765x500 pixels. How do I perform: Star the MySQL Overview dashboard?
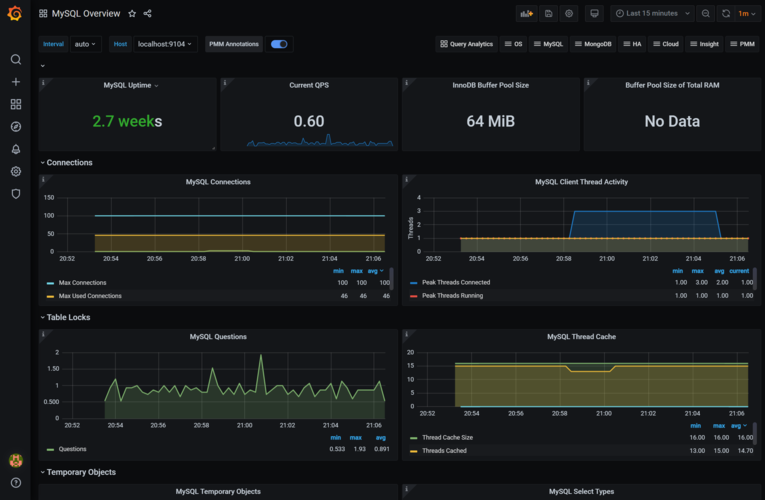[x=132, y=14]
